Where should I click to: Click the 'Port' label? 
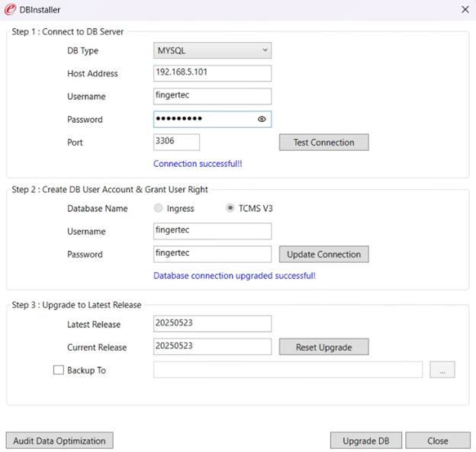[75, 143]
